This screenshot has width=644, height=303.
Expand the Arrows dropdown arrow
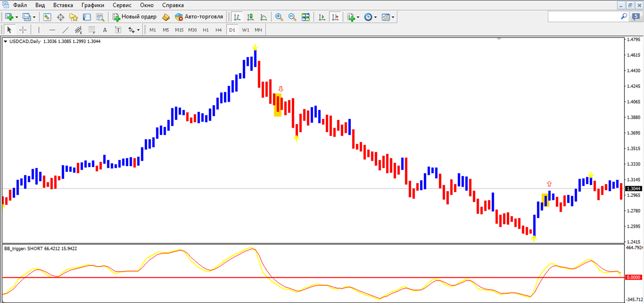pos(138,30)
